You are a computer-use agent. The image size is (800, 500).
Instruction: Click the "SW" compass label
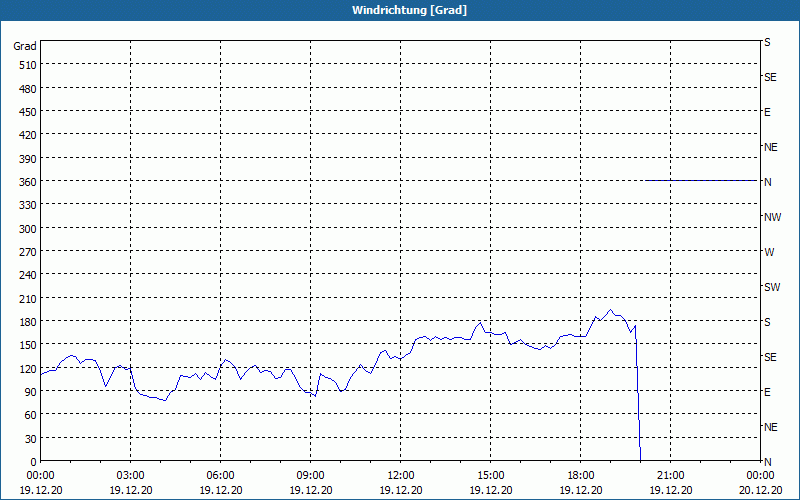click(x=772, y=287)
